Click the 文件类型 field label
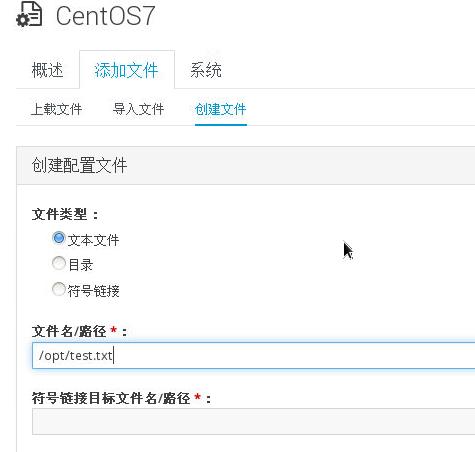475x452 pixels. 65,214
